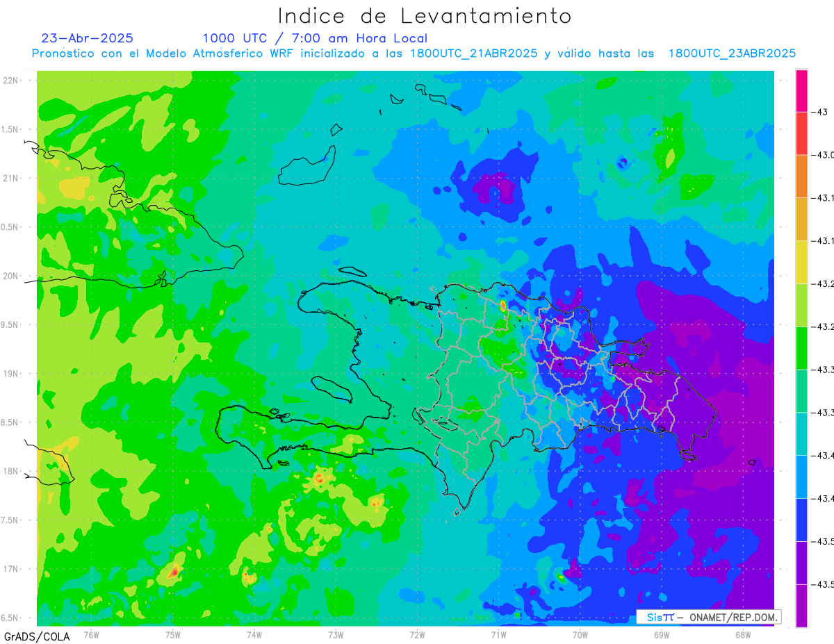Click the '70W' longitude label
Image resolution: width=834 pixels, height=644 pixels.
tap(580, 634)
